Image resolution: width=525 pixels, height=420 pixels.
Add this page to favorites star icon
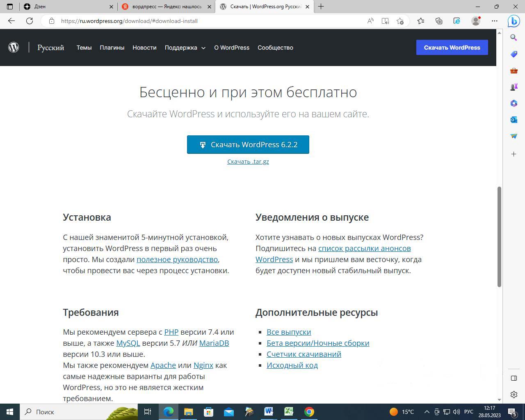pyautogui.click(x=400, y=21)
